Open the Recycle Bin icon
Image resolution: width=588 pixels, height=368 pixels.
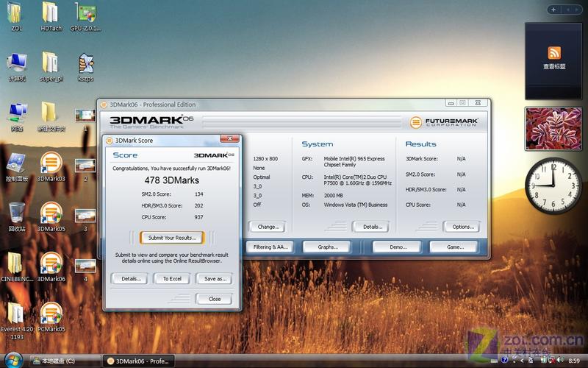pyautogui.click(x=17, y=217)
